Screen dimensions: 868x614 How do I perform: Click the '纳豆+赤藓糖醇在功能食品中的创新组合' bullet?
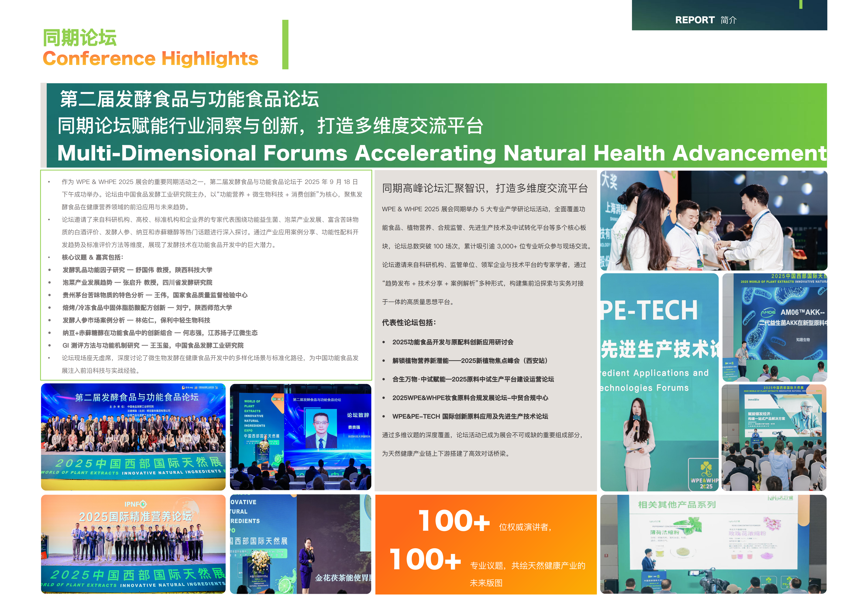point(160,333)
